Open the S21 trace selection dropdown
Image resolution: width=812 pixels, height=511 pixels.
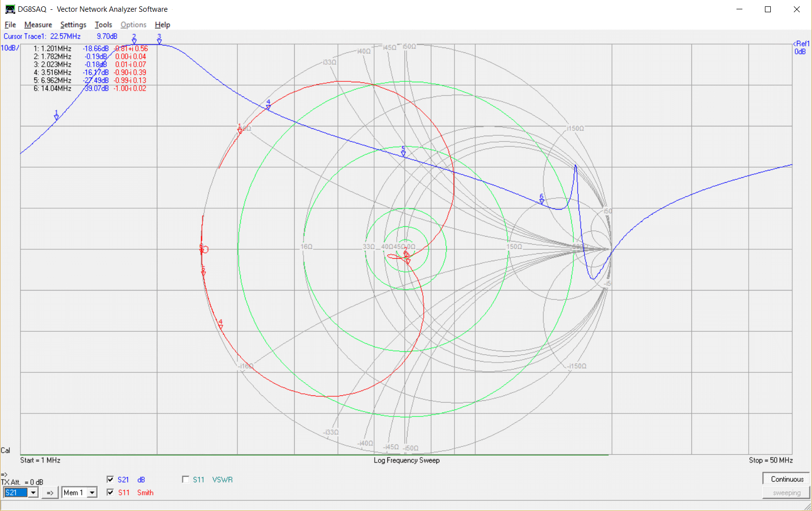point(33,492)
